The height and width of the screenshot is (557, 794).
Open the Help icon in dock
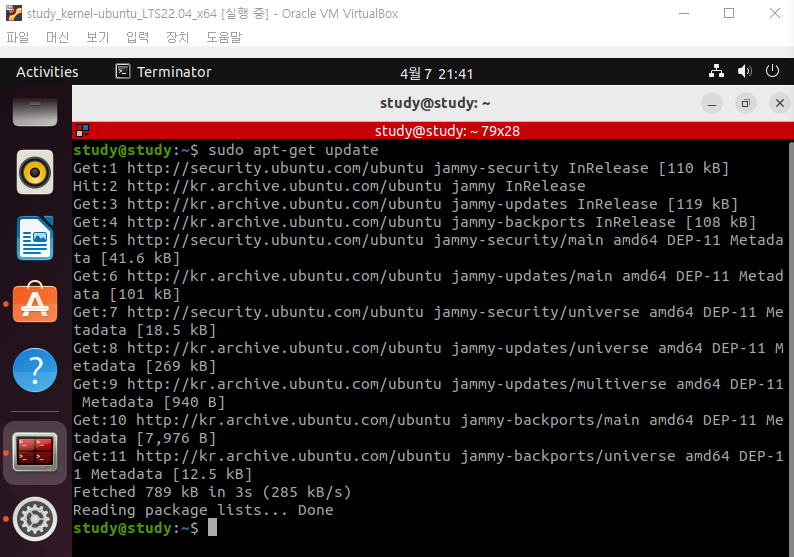tap(35, 370)
